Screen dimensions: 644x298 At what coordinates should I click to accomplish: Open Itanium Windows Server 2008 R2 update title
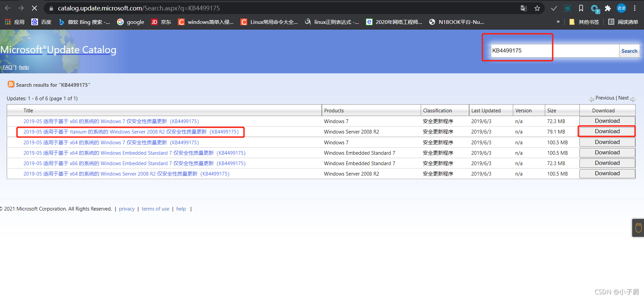[x=131, y=132]
